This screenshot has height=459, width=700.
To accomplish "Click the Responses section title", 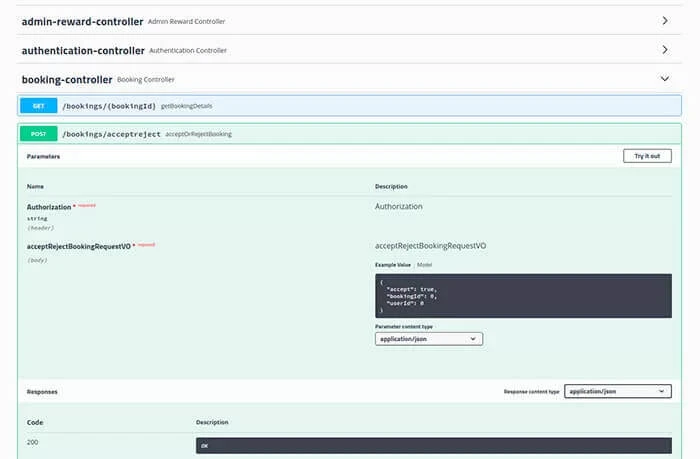I will [x=42, y=392].
